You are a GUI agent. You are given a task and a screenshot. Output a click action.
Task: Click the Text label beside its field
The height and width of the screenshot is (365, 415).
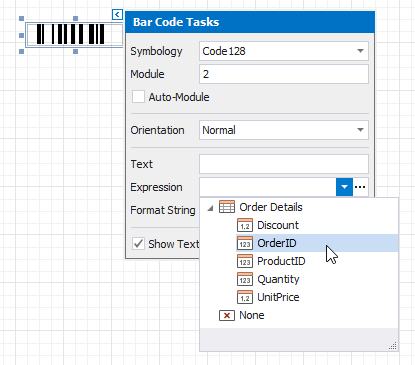point(142,164)
